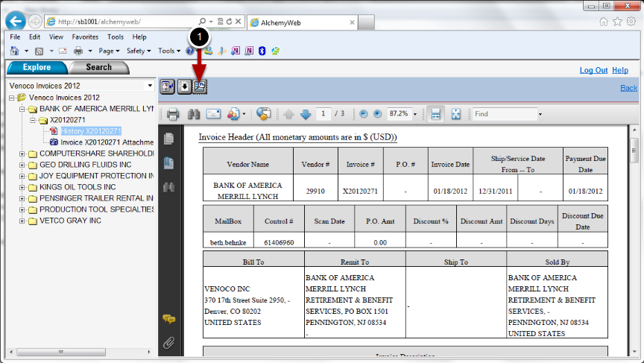
Task: Go to previous page with the gray up arrow
Action: [x=288, y=114]
